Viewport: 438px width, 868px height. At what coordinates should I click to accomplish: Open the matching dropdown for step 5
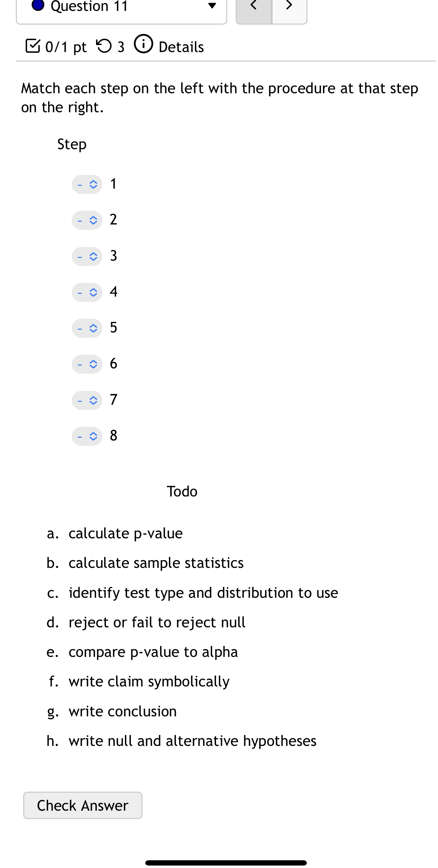(x=87, y=328)
